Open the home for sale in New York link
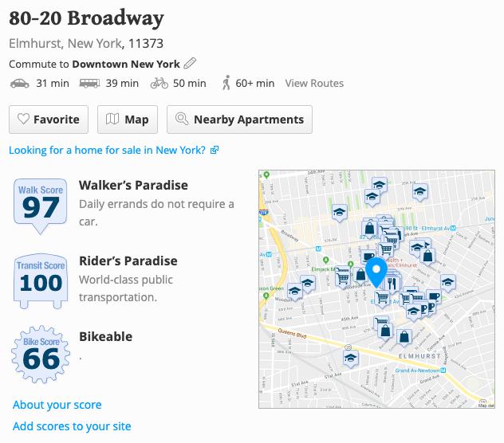The width and height of the screenshot is (504, 443). pos(107,150)
